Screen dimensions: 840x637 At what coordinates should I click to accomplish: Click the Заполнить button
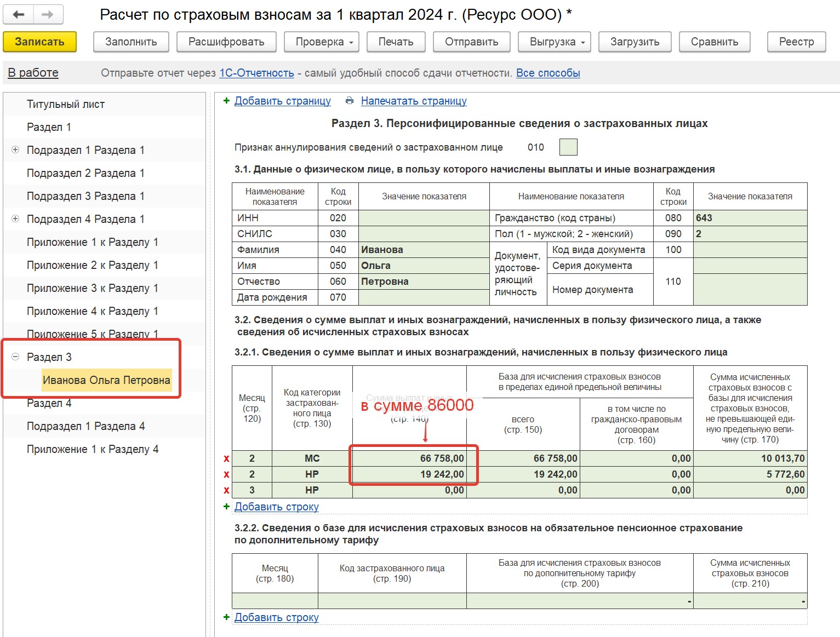pos(131,42)
